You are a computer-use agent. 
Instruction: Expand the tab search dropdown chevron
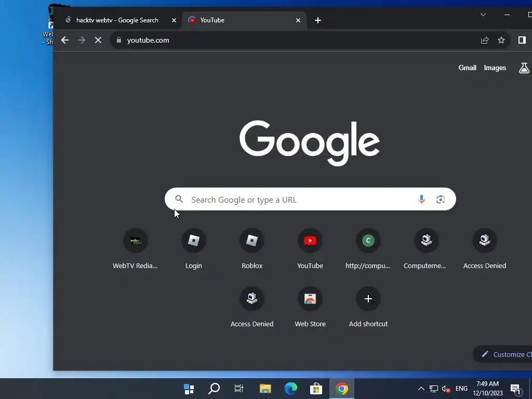click(483, 15)
